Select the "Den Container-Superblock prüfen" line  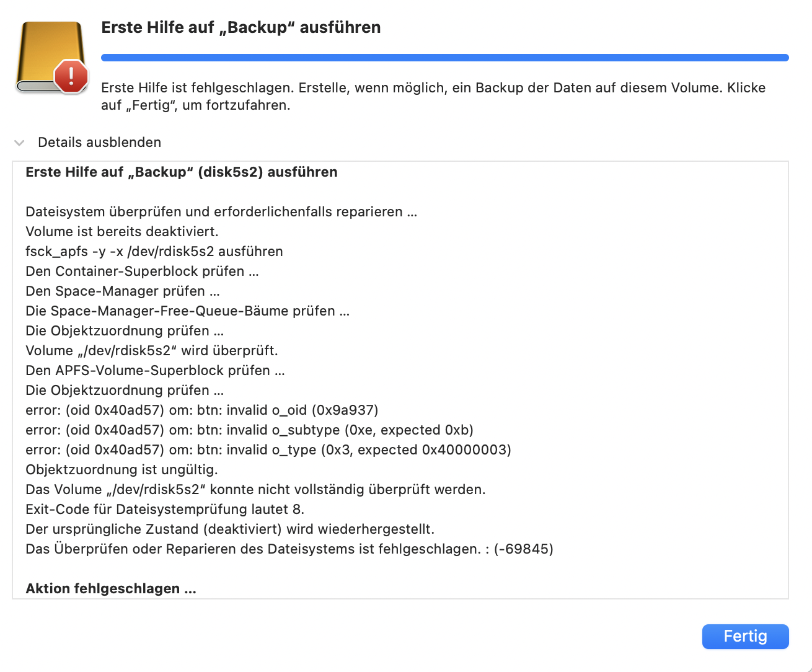click(x=142, y=272)
